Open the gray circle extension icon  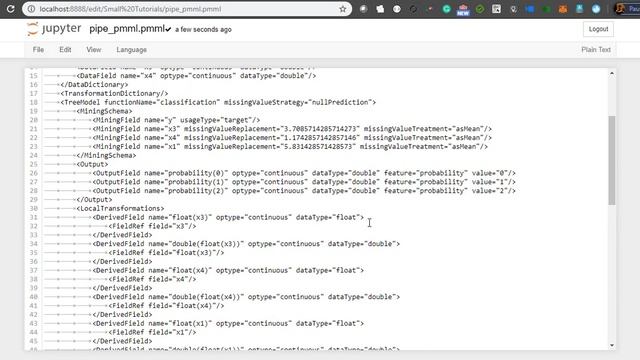coord(363,9)
